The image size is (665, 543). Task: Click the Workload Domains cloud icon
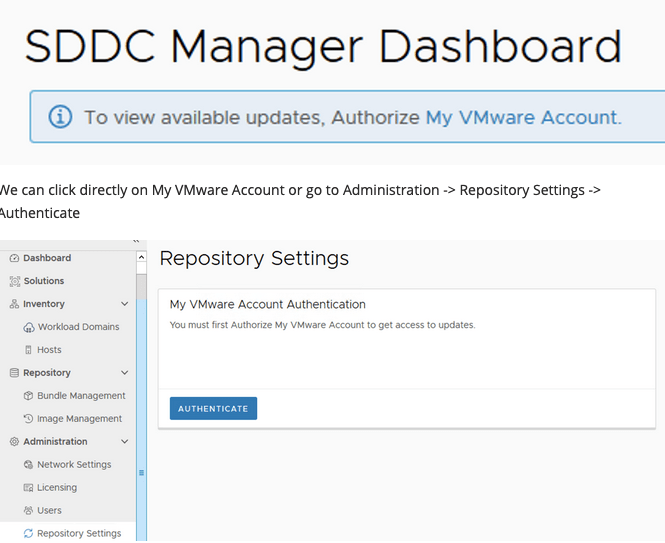[28, 327]
